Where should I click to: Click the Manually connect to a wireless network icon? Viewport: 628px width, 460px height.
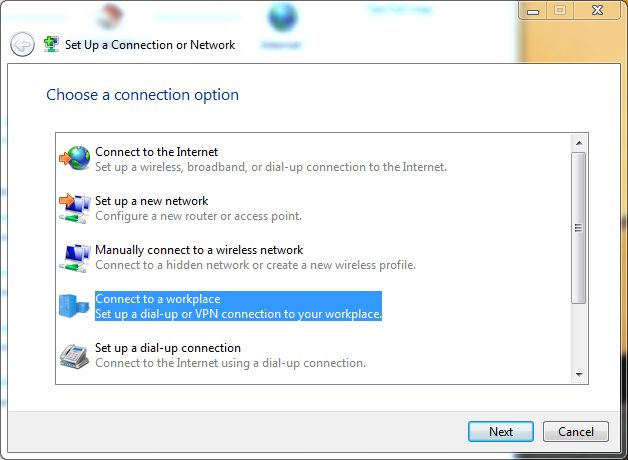click(75, 258)
